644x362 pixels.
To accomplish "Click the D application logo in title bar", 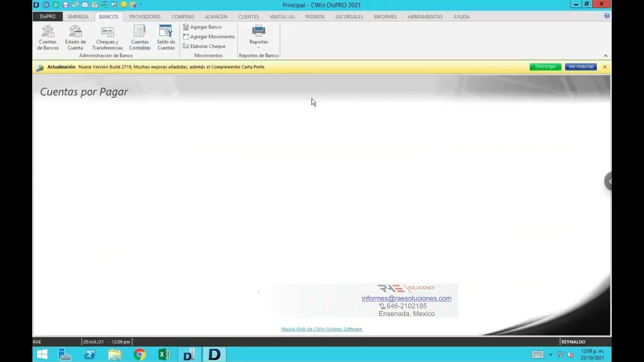I will (36, 5).
